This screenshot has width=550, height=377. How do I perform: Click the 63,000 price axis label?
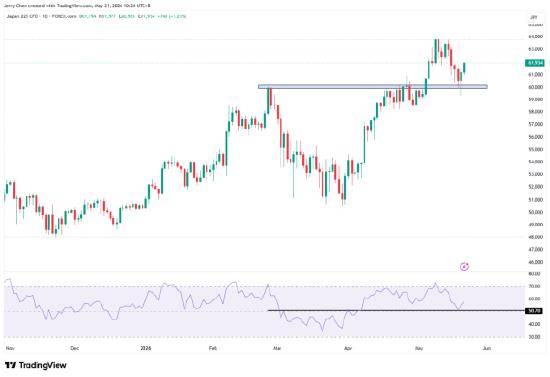pos(535,49)
